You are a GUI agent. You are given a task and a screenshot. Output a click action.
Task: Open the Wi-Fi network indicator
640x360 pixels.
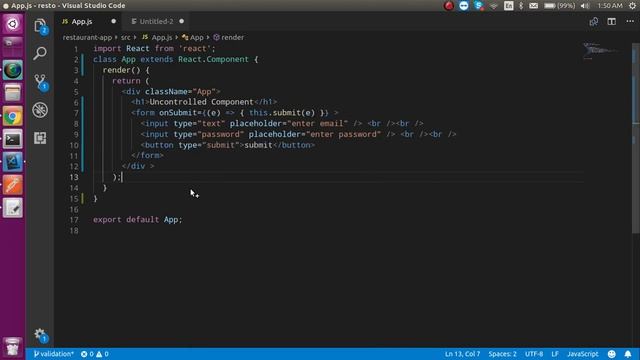[x=494, y=6]
